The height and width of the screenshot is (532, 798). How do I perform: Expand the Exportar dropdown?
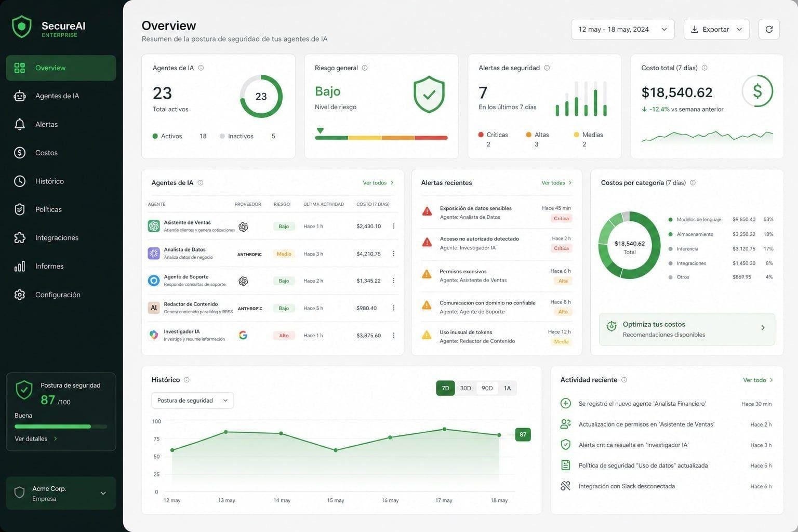point(716,30)
